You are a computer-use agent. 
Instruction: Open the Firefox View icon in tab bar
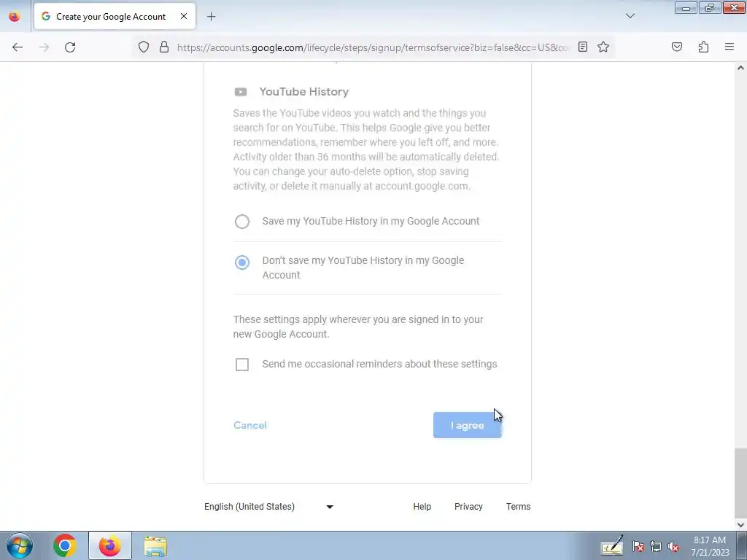tap(15, 16)
